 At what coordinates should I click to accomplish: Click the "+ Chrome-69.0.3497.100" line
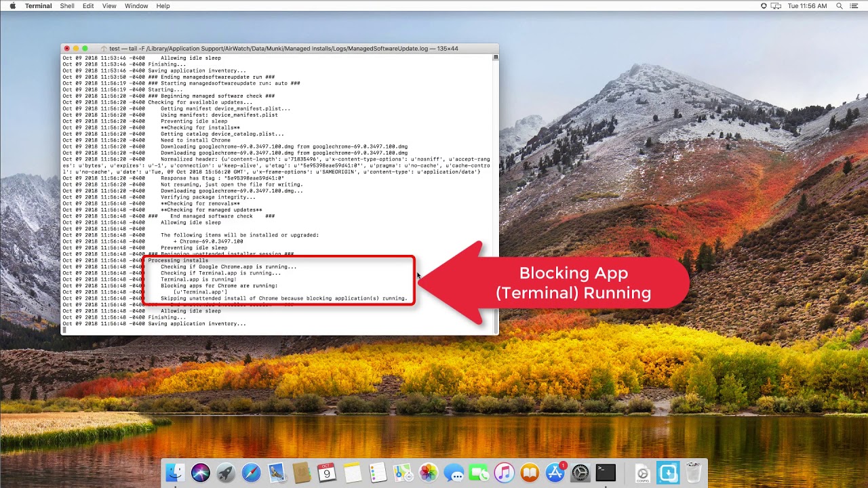point(208,241)
